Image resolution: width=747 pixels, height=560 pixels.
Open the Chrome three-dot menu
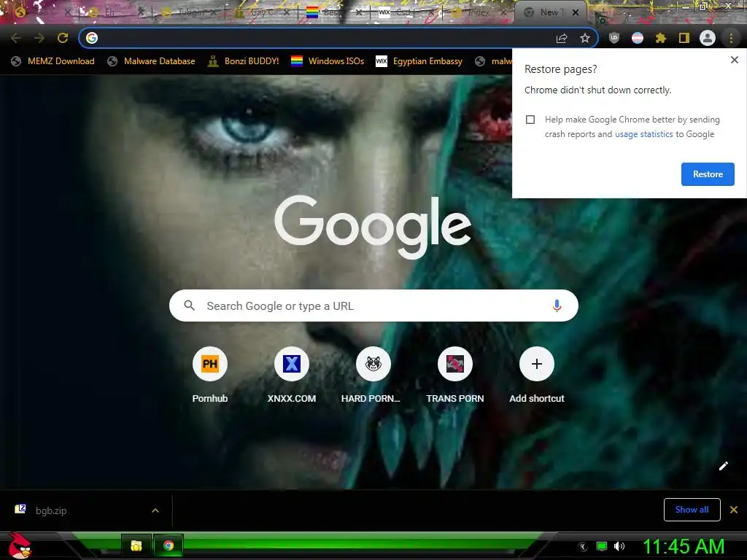point(731,38)
